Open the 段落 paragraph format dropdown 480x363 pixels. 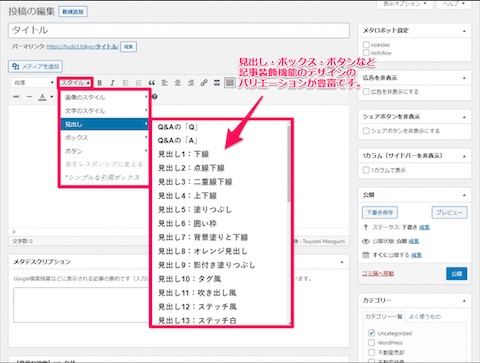point(33,83)
